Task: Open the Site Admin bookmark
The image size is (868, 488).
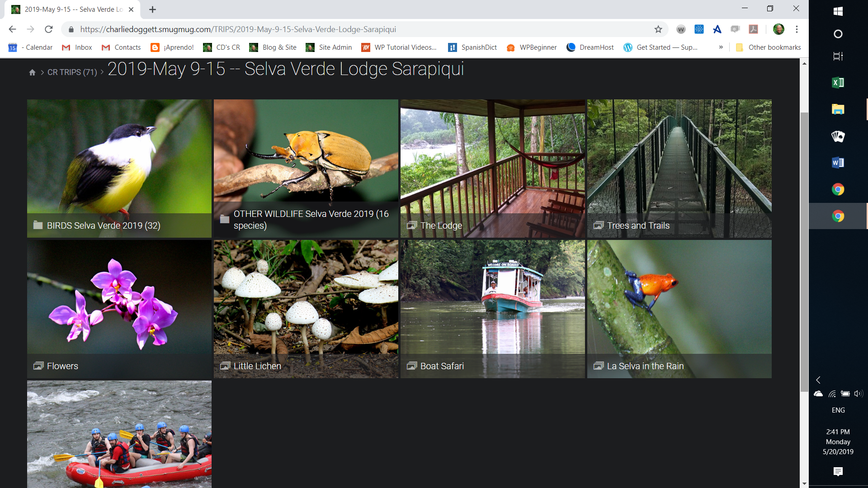Action: 329,47
